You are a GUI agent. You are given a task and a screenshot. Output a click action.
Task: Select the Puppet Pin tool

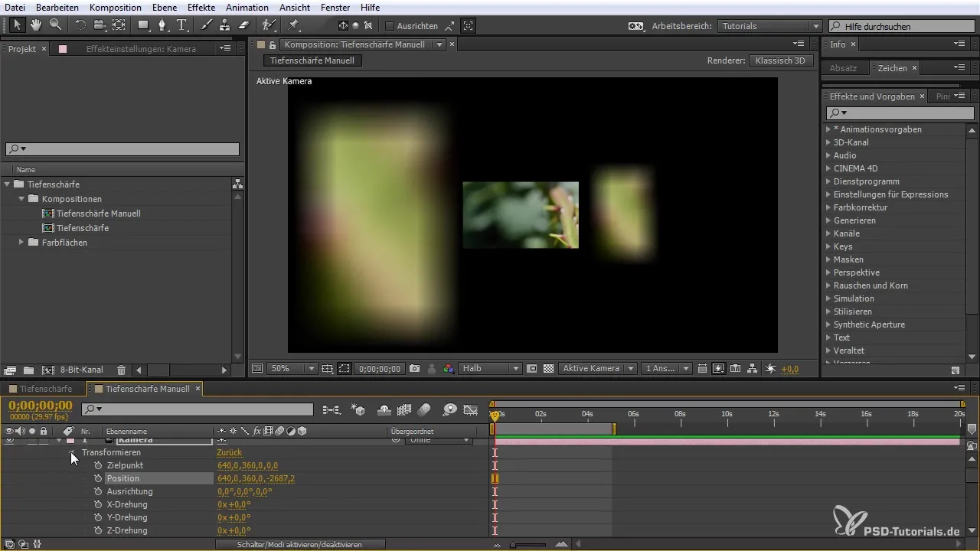click(294, 25)
